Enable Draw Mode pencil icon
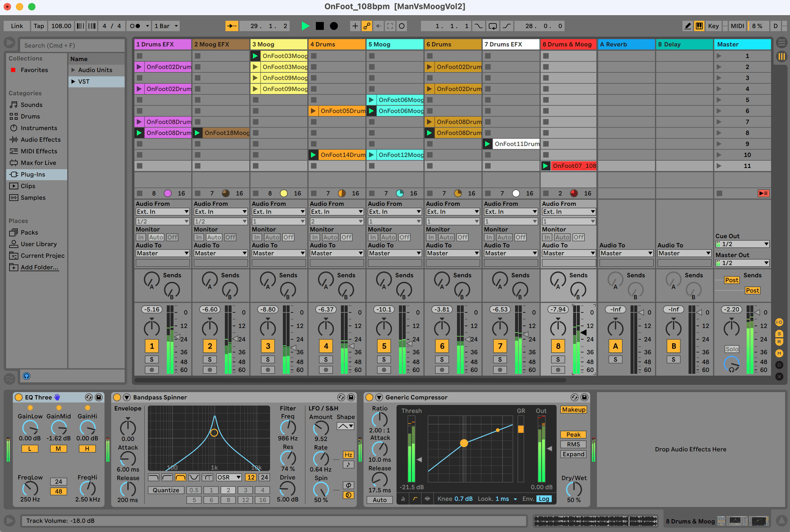 tap(687, 26)
